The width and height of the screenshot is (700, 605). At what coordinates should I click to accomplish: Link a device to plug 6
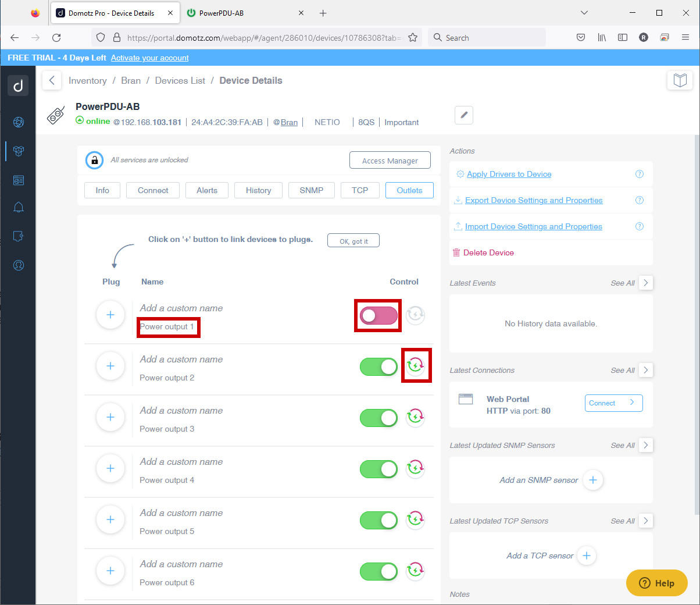pyautogui.click(x=110, y=571)
